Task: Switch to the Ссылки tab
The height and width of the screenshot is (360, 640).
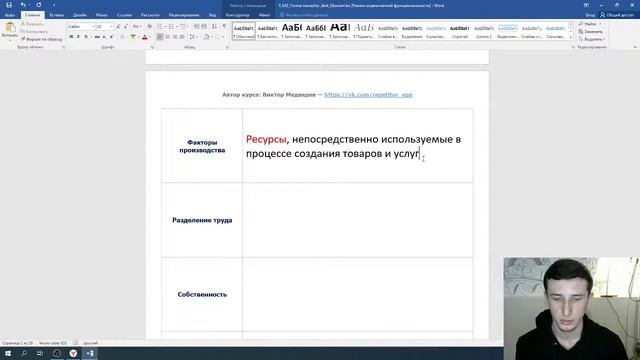Action: (124, 15)
